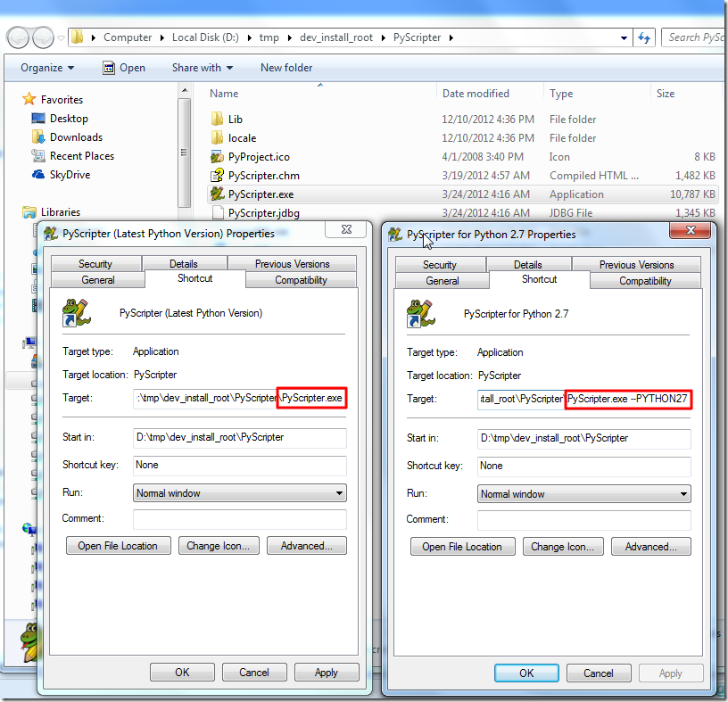Click Change Icon in Python 2.7 dialog

tap(563, 547)
